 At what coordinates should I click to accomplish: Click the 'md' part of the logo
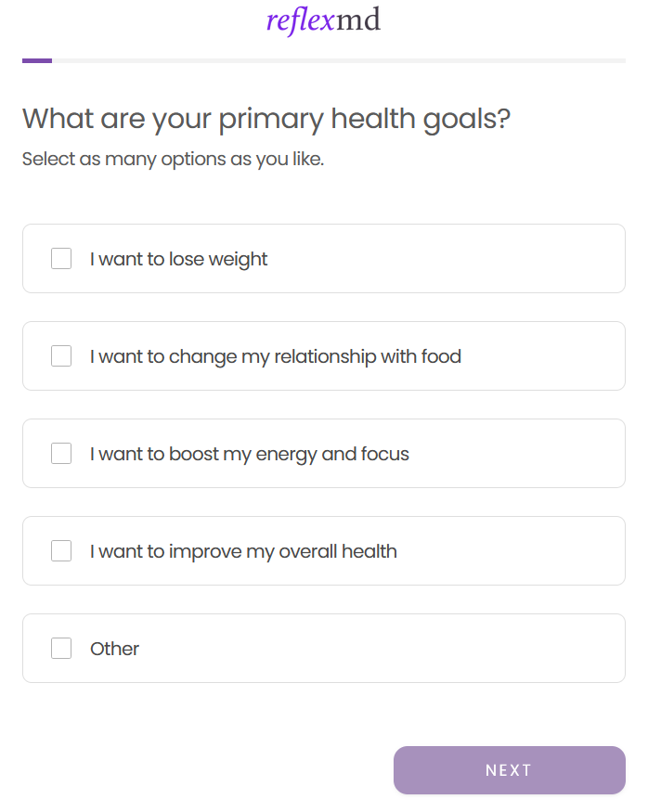[358, 19]
